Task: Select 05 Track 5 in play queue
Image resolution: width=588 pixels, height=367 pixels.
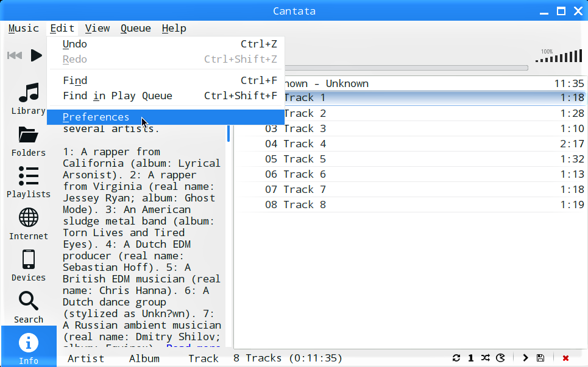Action: [x=411, y=159]
